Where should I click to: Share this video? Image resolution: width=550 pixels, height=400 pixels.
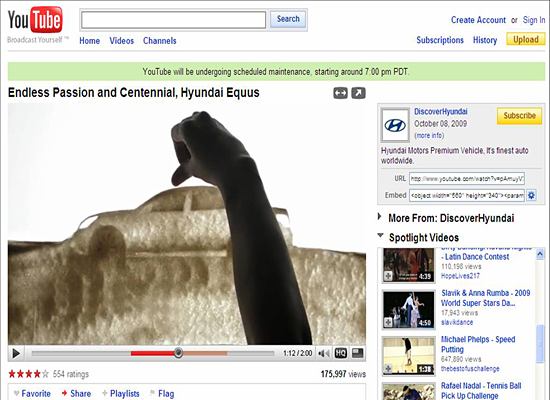76,394
